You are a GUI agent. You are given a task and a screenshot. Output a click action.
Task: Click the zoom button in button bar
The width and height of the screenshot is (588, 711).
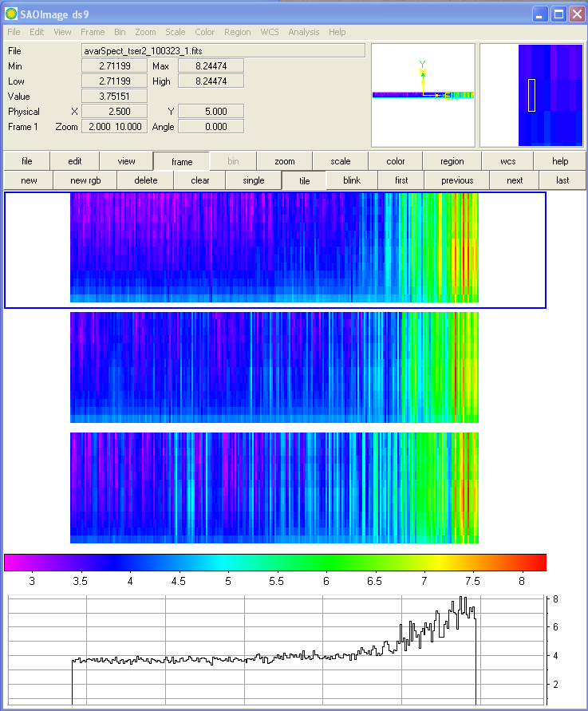285,161
